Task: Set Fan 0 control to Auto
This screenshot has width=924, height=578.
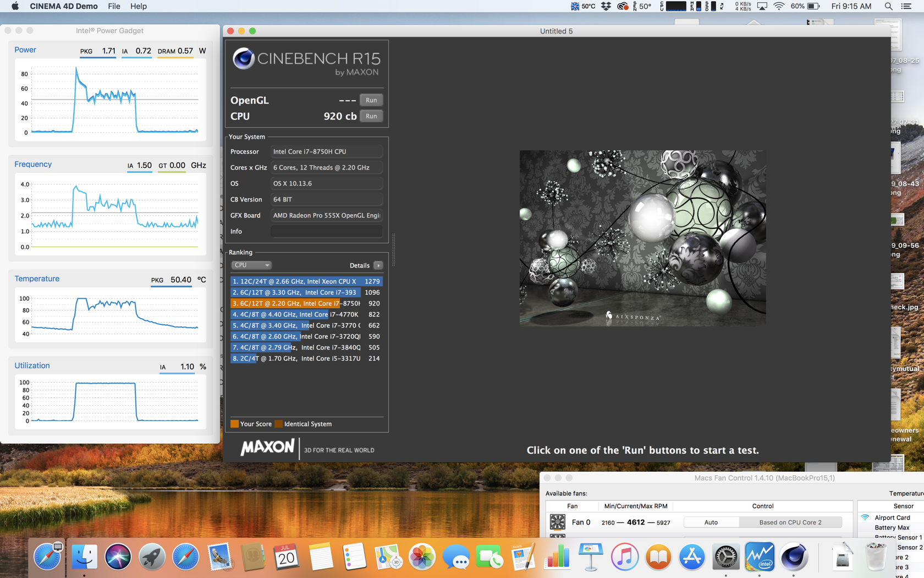Action: [711, 522]
